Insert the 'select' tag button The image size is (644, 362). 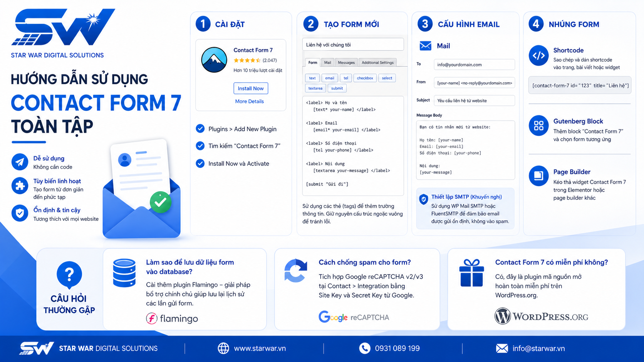pyautogui.click(x=387, y=78)
